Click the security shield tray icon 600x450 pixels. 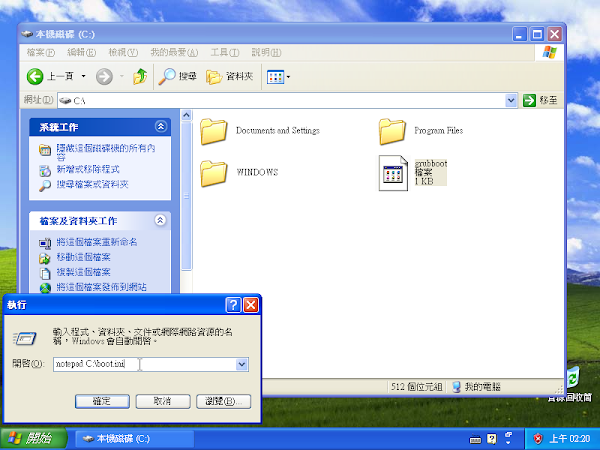click(x=538, y=439)
